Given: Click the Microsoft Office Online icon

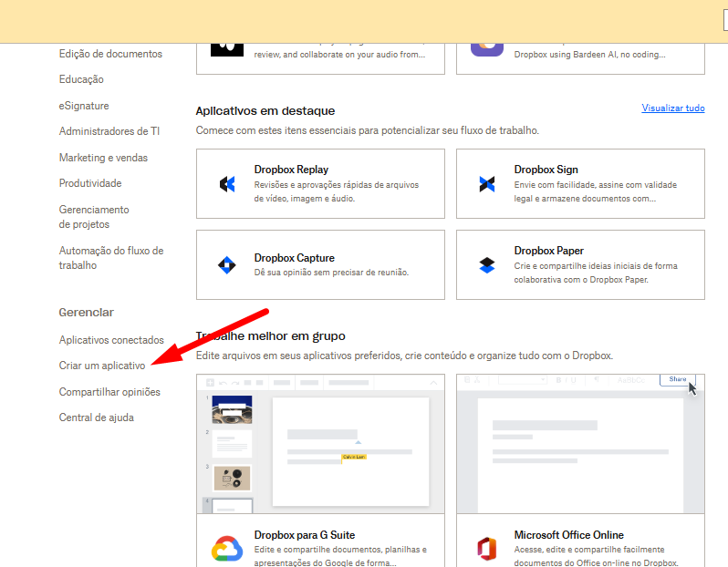Looking at the screenshot, I should tap(487, 549).
